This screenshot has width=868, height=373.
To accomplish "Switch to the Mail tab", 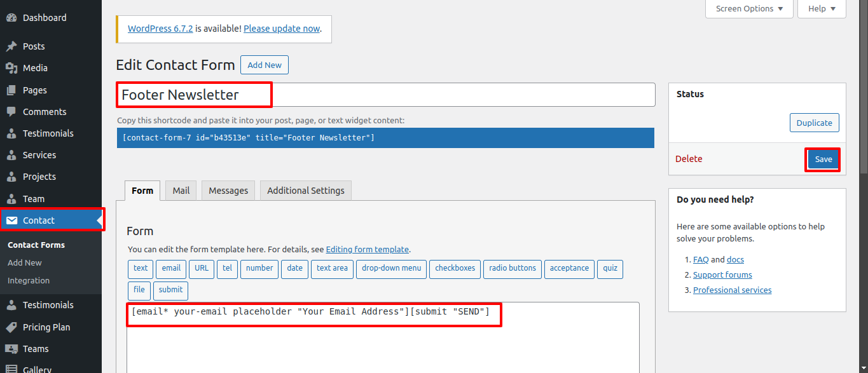I will (181, 190).
